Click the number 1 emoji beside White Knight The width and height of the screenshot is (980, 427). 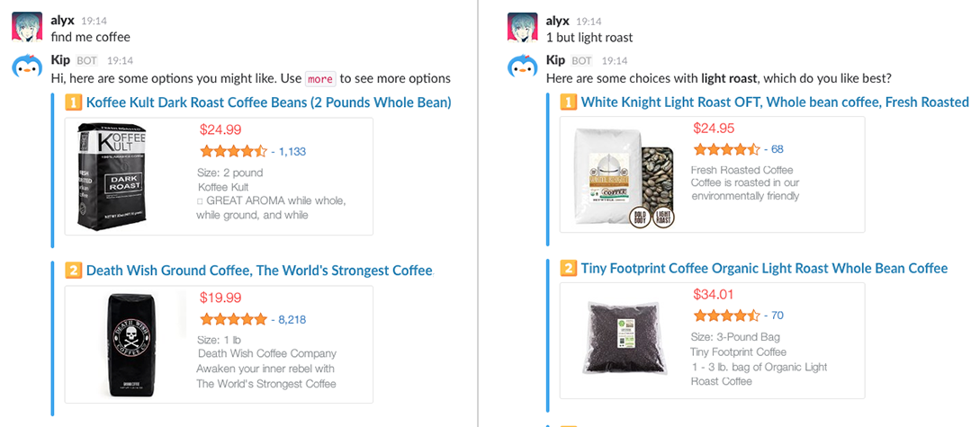point(569,102)
